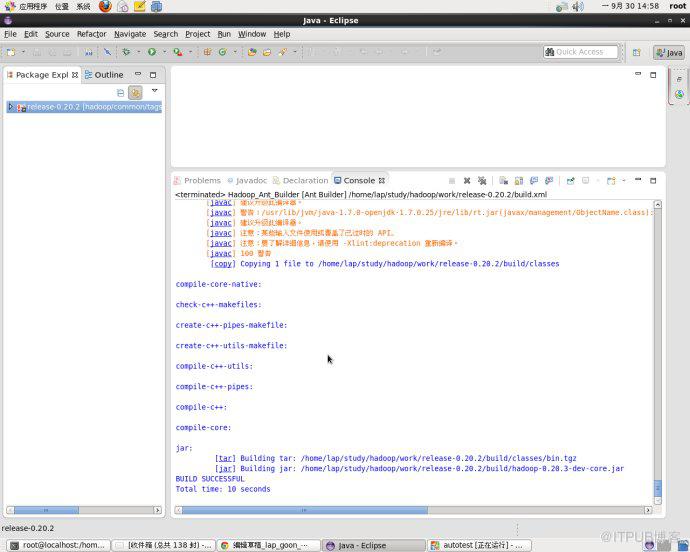Open the Source menu
This screenshot has width=690, height=552.
click(57, 34)
